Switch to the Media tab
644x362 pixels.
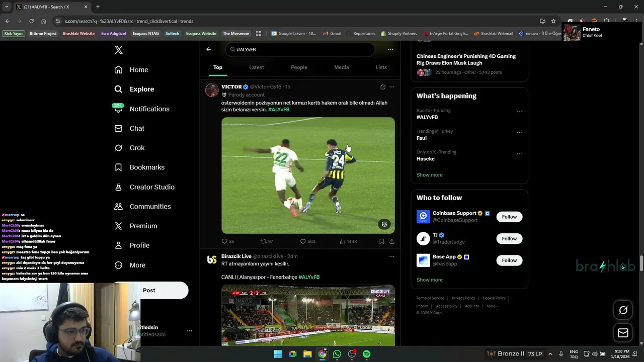(342, 67)
